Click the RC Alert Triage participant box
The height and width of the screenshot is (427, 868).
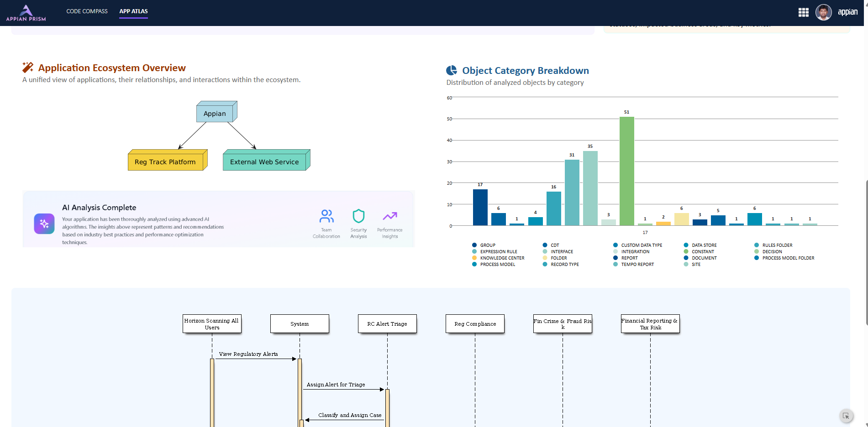pyautogui.click(x=387, y=324)
